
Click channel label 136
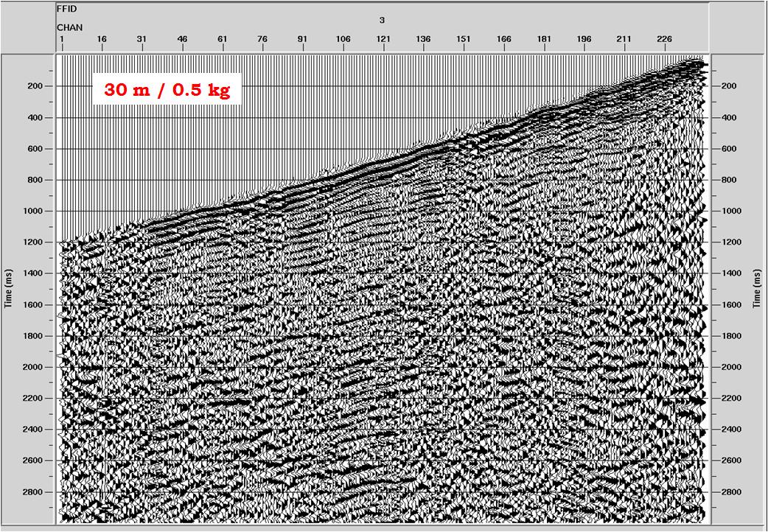(423, 39)
